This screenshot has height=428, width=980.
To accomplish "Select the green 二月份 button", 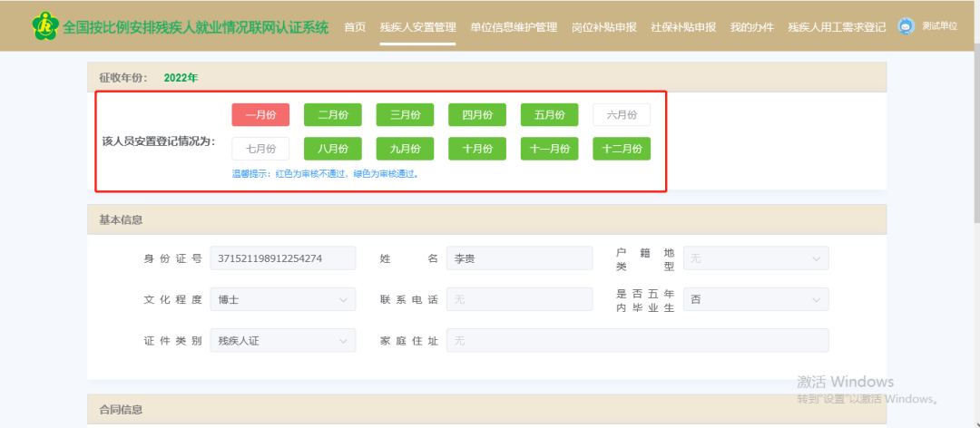I will [x=333, y=114].
